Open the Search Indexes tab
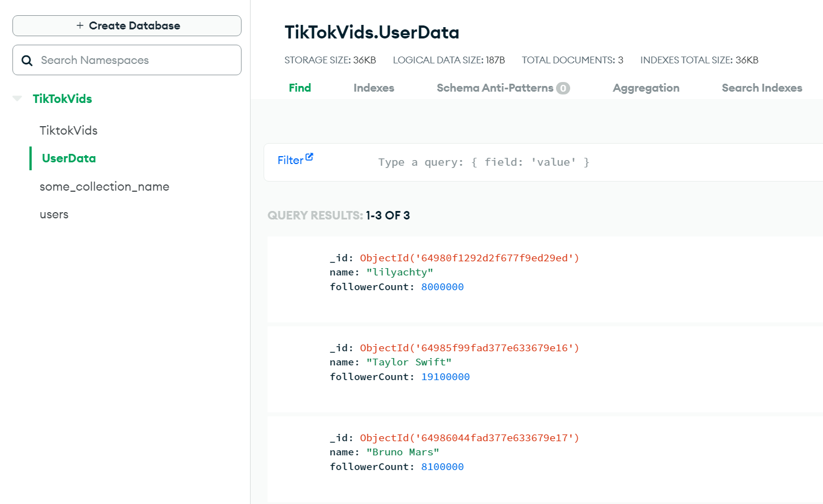The image size is (823, 504). 762,88
